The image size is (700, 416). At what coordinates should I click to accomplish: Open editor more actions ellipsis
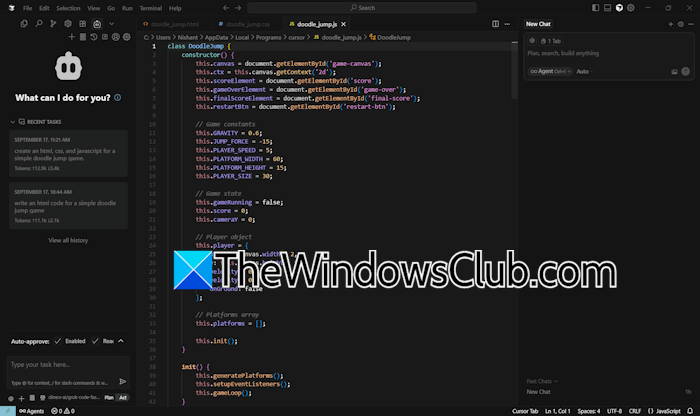[507, 24]
